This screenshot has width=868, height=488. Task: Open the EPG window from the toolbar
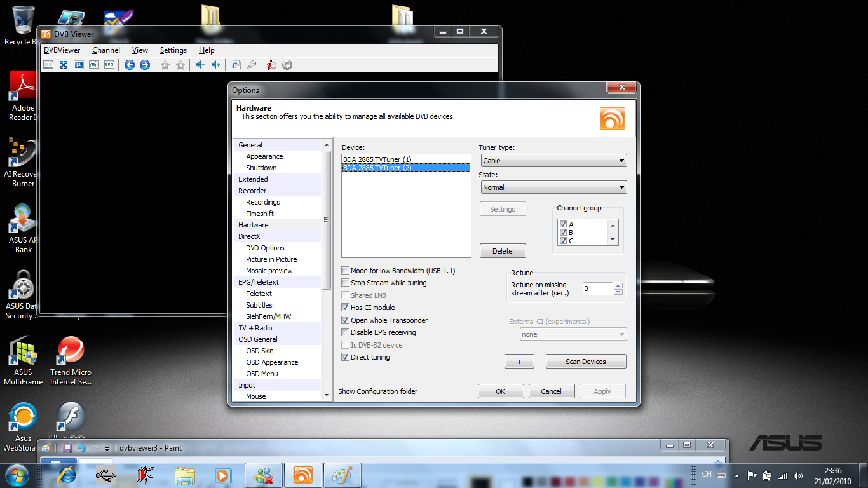pyautogui.click(x=109, y=65)
